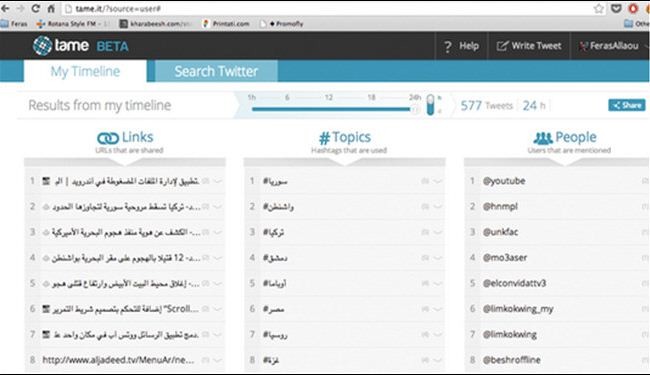Click the Share button
This screenshot has height=375, width=650.
pyautogui.click(x=627, y=105)
